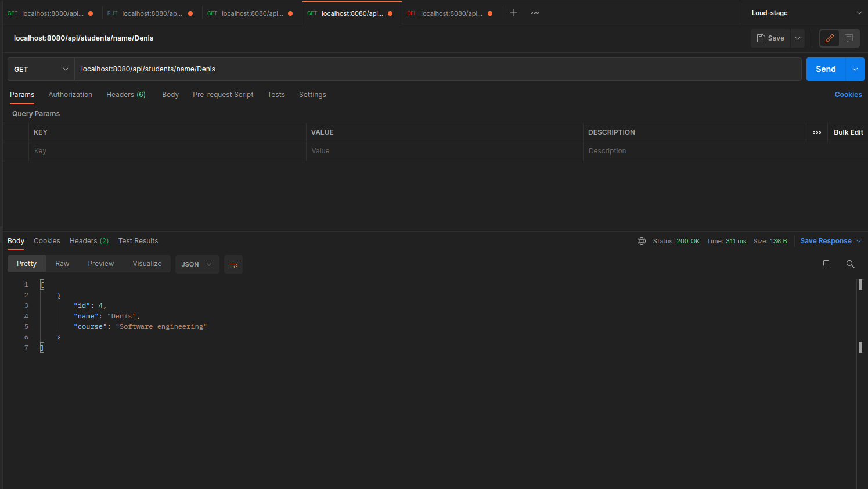The width and height of the screenshot is (868, 489).
Task: Copy response body with copy icon
Action: (x=827, y=264)
